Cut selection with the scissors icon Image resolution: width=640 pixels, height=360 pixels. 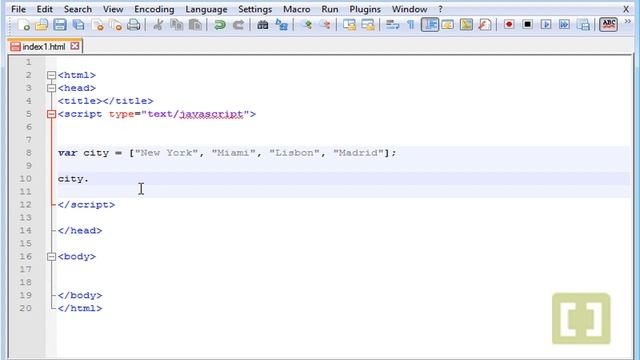(158, 25)
